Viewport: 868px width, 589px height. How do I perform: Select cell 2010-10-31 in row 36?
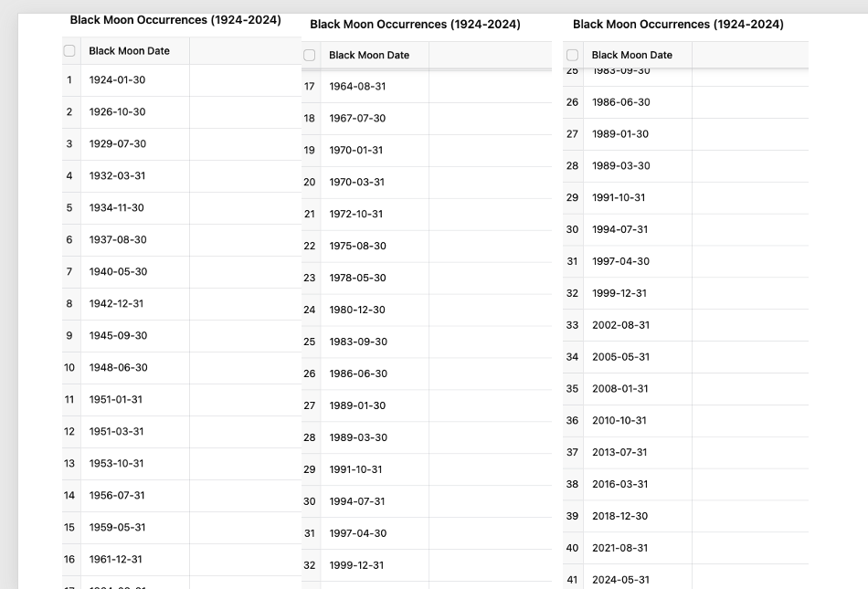638,420
